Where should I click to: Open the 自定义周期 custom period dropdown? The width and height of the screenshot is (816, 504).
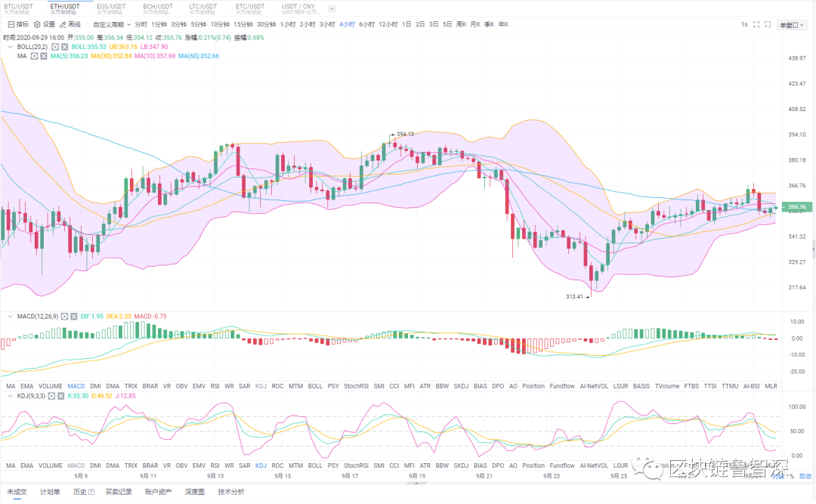(112, 24)
